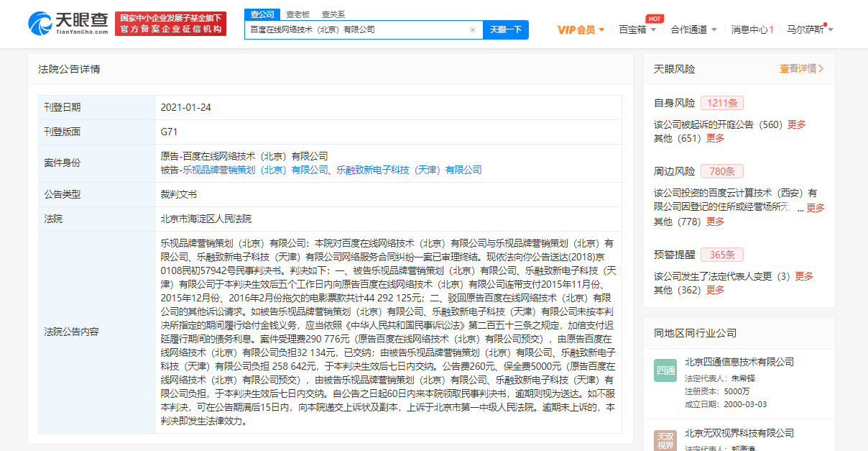Click the 刊登日期 row label
Screen dimensions: 868x451
63,107
